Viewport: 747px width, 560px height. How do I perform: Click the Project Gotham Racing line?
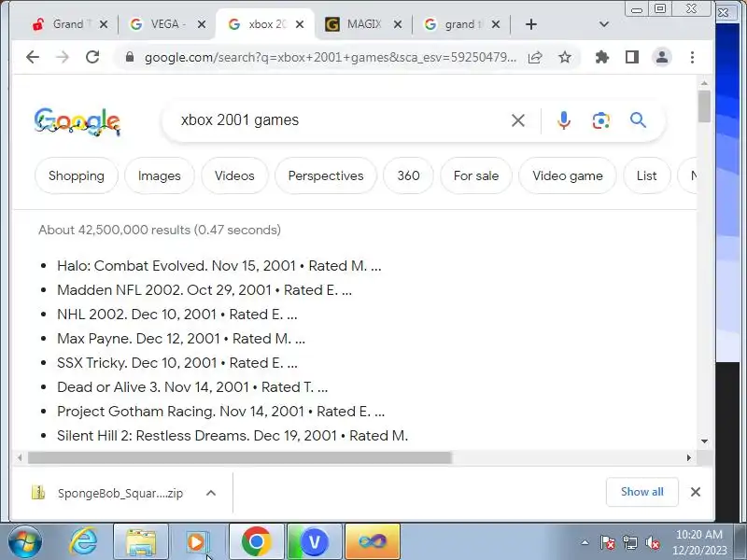pos(220,412)
